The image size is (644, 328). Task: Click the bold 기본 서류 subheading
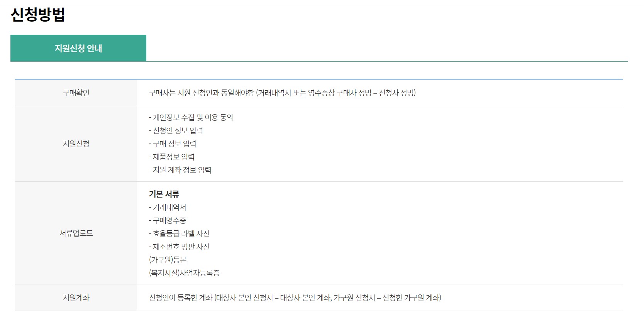pyautogui.click(x=164, y=194)
